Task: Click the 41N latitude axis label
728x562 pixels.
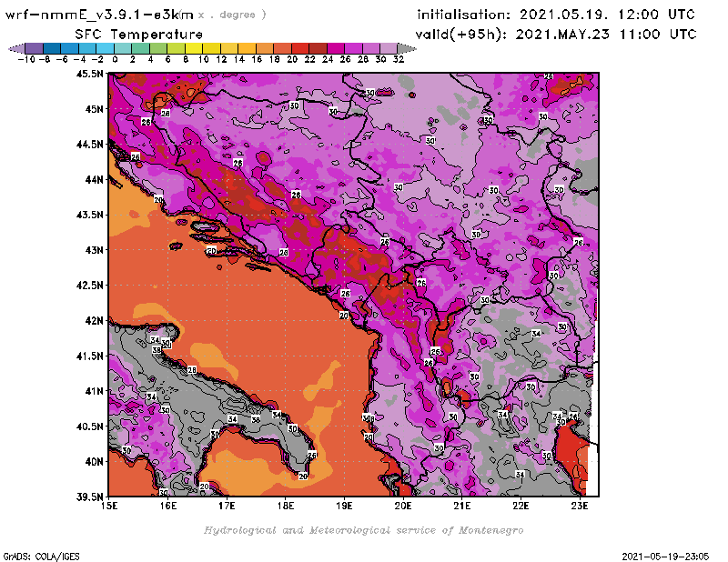Action: (95, 391)
